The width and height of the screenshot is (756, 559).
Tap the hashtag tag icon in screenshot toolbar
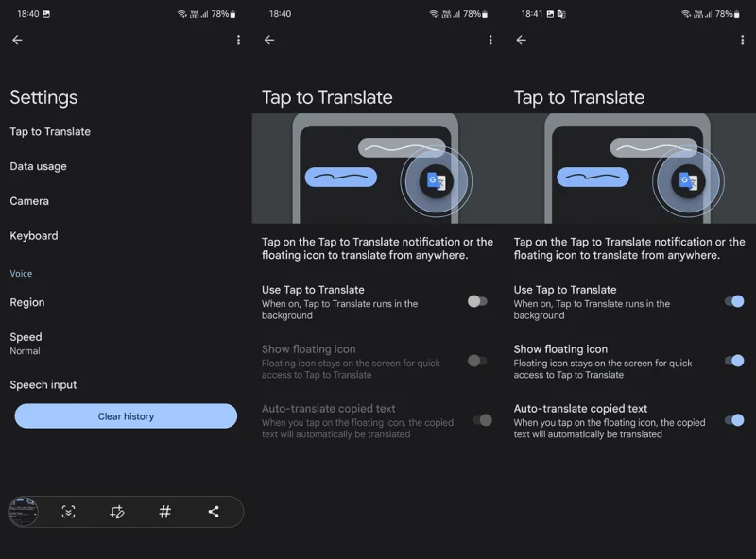[x=164, y=511]
